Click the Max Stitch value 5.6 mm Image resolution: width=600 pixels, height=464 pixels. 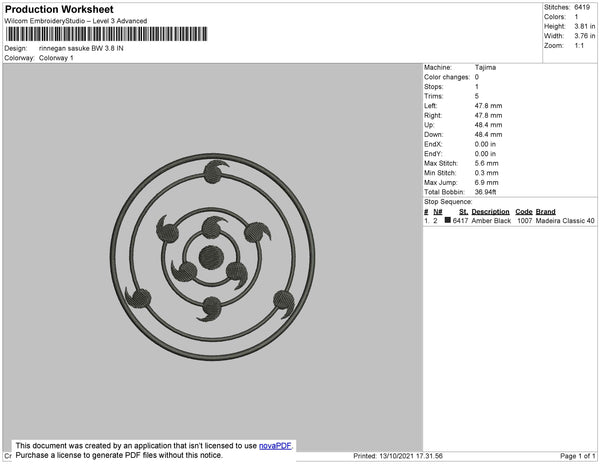click(x=486, y=163)
